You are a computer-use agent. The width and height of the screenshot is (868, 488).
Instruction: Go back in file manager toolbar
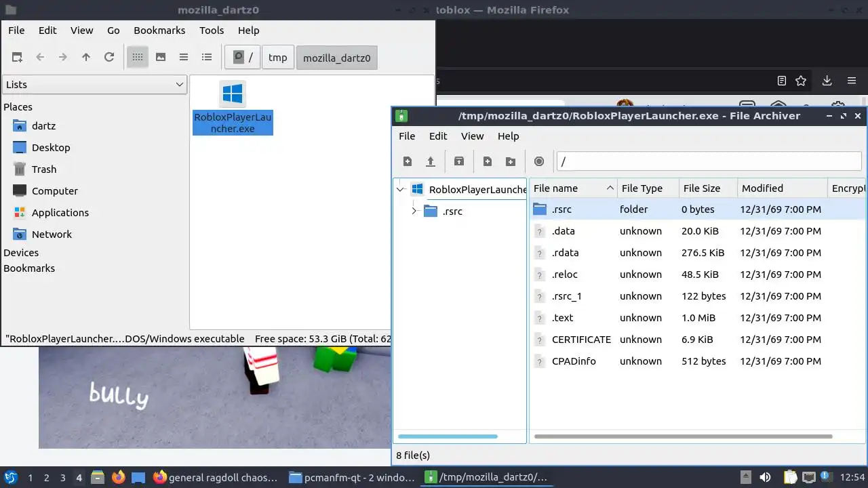40,58
